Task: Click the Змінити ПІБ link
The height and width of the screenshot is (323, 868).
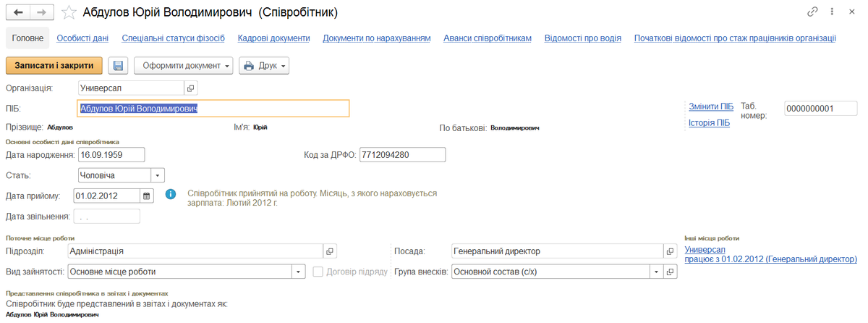Action: pos(711,106)
